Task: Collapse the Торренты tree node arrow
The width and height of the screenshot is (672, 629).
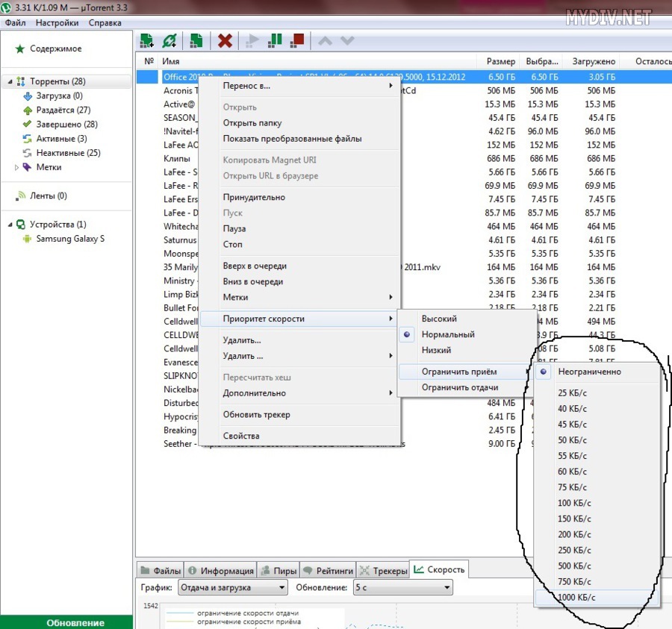Action: pos(10,81)
